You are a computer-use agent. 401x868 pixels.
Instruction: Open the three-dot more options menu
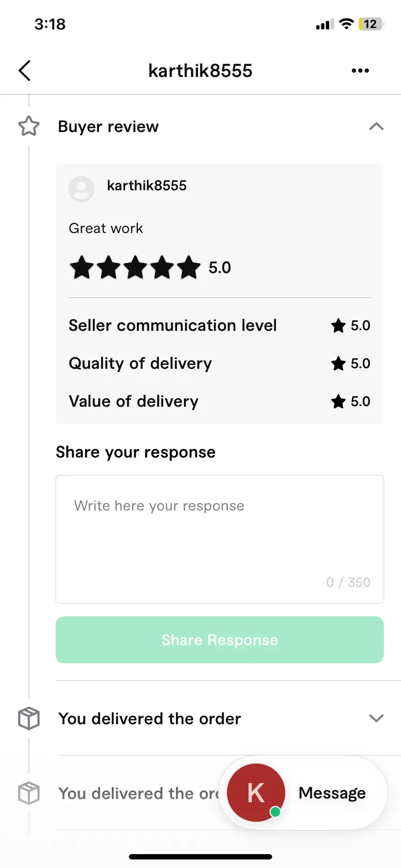coord(360,71)
